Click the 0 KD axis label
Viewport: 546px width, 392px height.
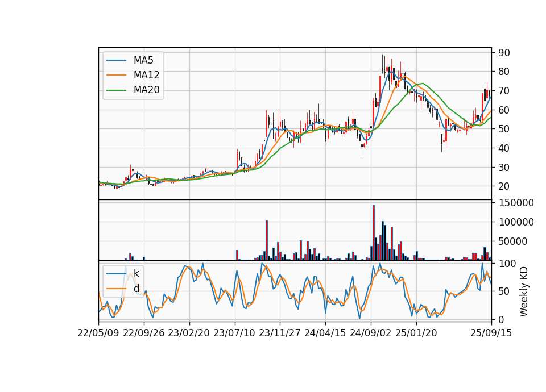501,319
